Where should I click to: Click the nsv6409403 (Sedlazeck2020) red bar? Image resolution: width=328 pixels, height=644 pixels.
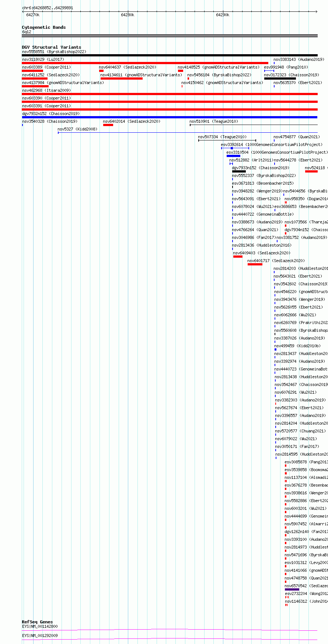238,257
